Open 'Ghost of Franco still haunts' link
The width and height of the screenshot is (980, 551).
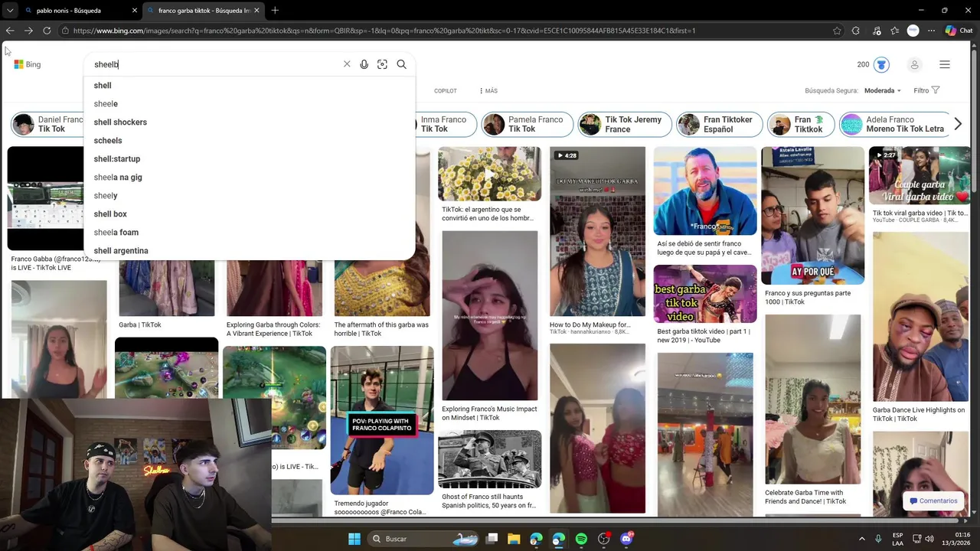point(488,501)
